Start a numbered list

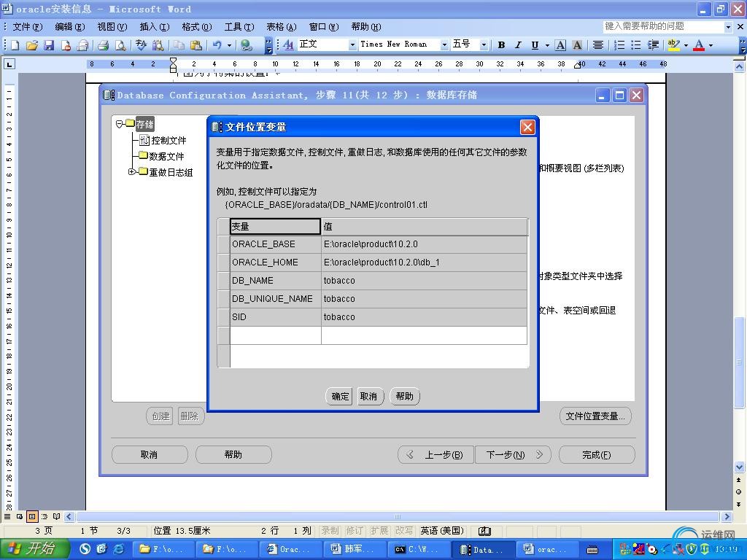(x=619, y=44)
